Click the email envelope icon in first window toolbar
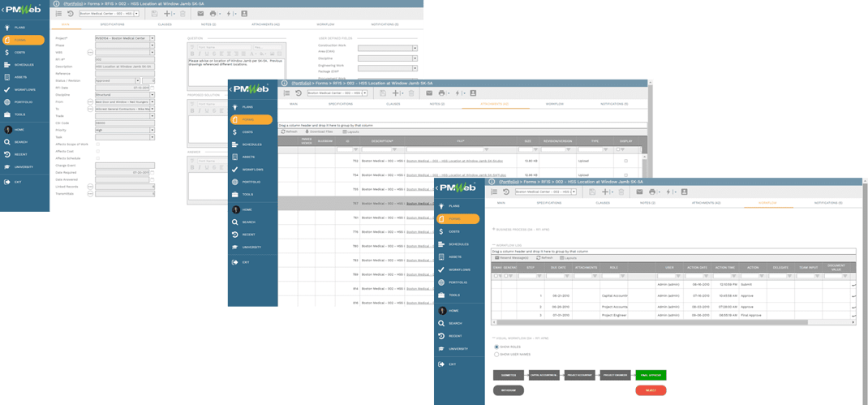Image resolution: width=868 pixels, height=405 pixels. [200, 14]
